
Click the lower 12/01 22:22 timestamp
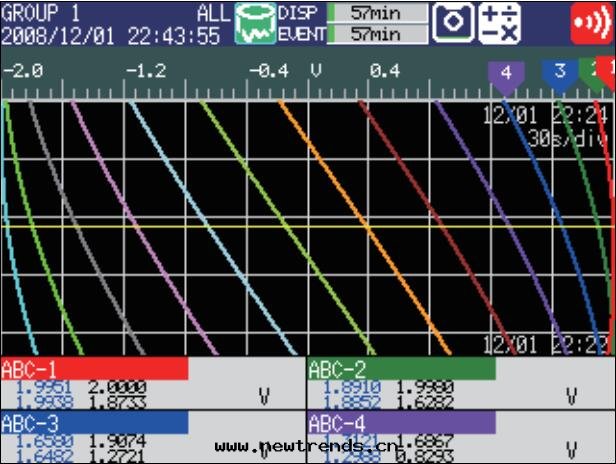coord(546,345)
